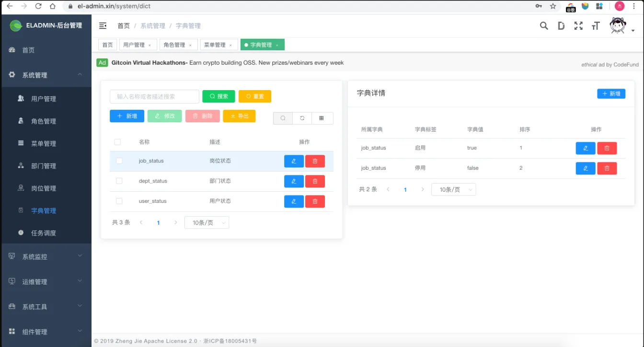Click the green 搜索 button

coord(218,96)
